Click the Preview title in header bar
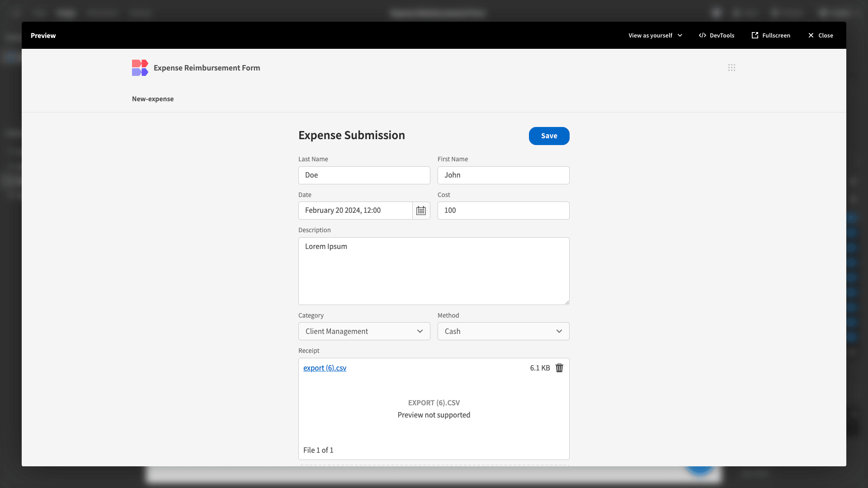This screenshot has width=868, height=488. tap(43, 35)
